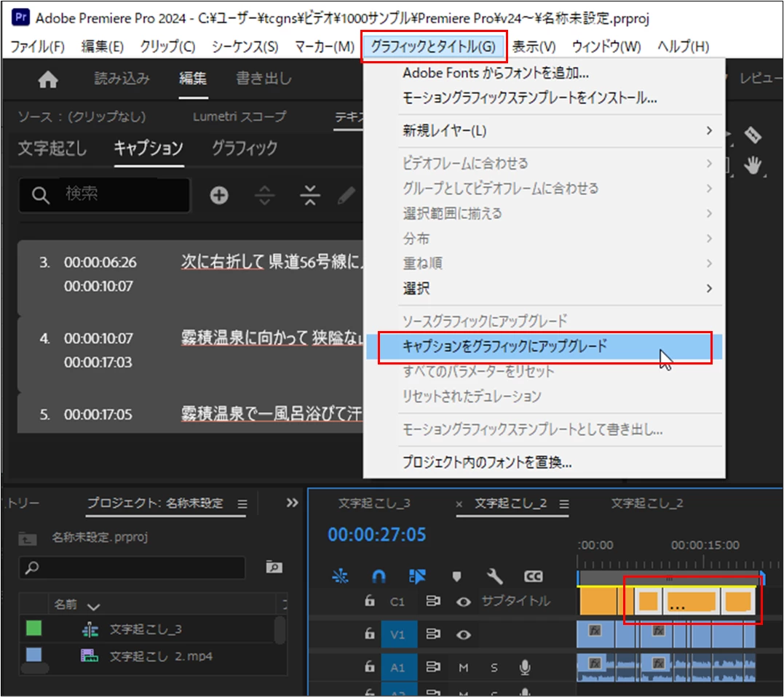Open the 文字起こし_3 timeline tab
This screenshot has width=784, height=697.
tap(374, 503)
